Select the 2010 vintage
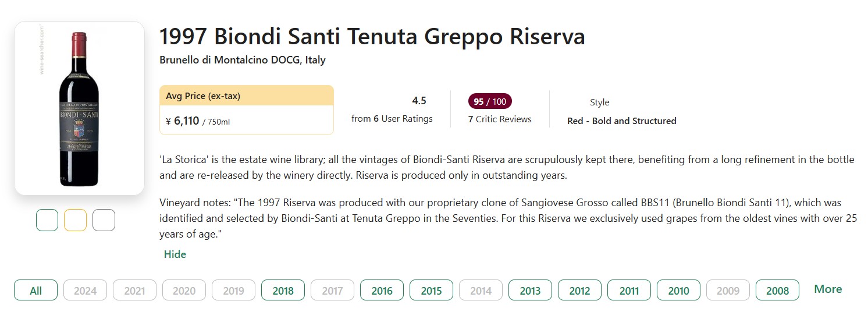This screenshot has height=322, width=868. coord(678,291)
